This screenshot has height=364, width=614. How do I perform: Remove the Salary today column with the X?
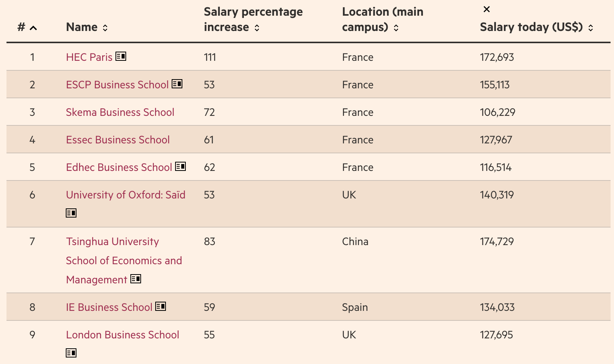pos(487,9)
